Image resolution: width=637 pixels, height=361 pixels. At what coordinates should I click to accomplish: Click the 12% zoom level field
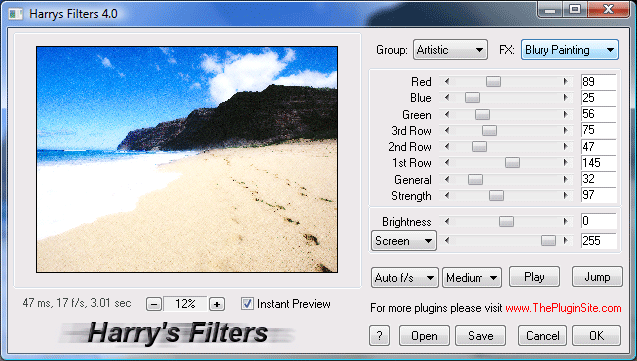click(x=185, y=304)
